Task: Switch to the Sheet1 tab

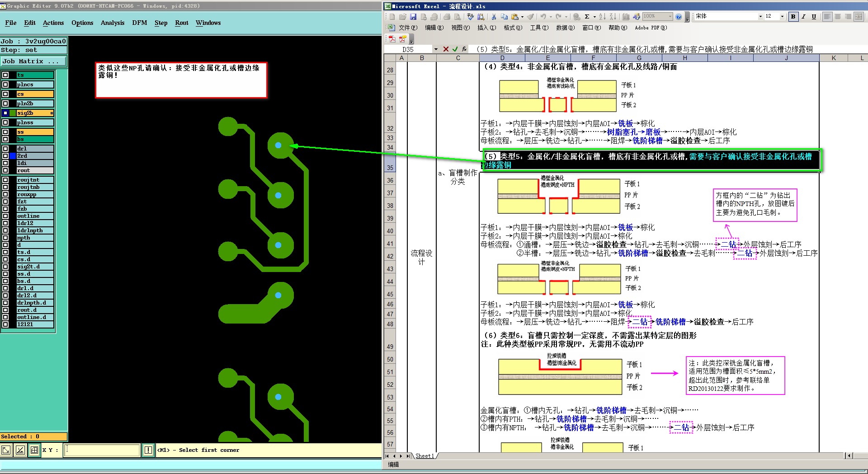Action: tap(425, 456)
